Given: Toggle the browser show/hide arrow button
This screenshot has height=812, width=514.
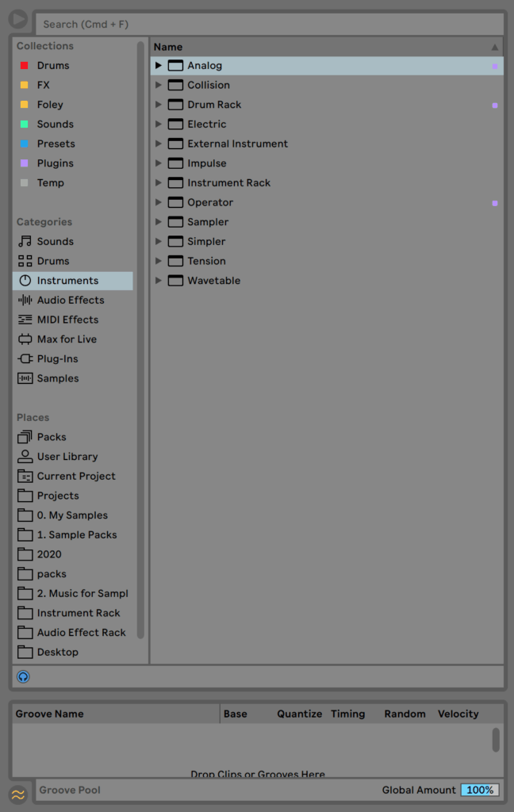Looking at the screenshot, I should pos(18,19).
